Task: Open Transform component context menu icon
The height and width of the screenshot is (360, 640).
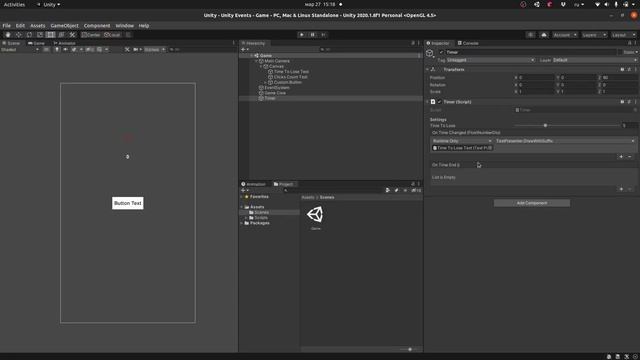Action: pos(636,69)
